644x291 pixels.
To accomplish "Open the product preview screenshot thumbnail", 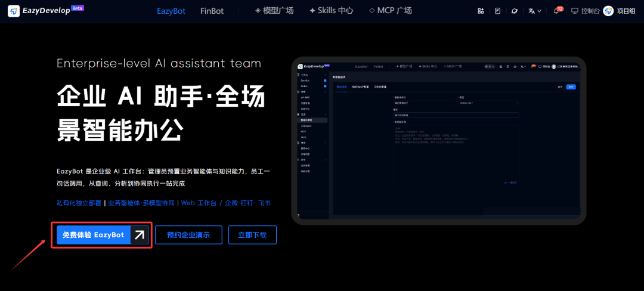I will tap(439, 140).
